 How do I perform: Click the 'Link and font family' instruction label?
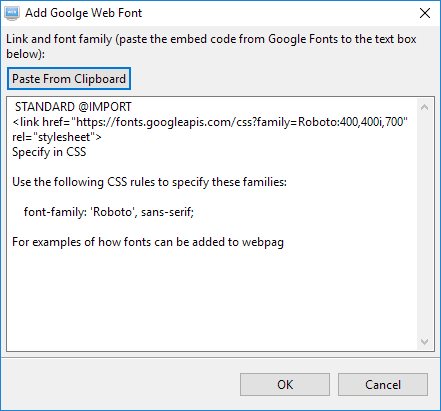[211, 46]
